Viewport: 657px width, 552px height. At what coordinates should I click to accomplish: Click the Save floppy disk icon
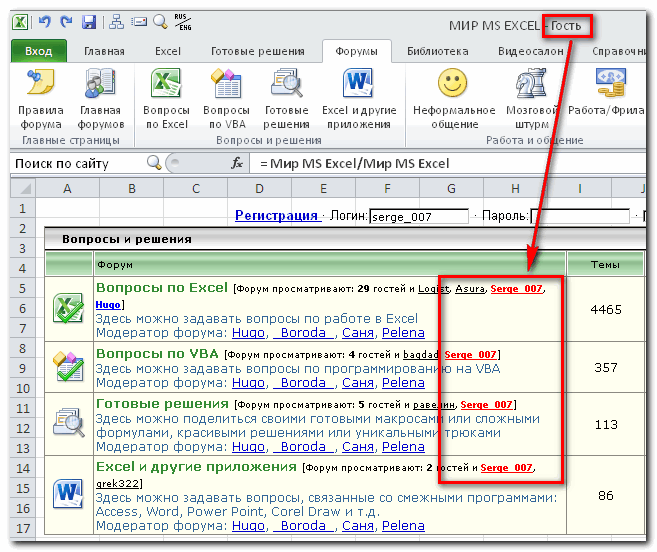tap(89, 22)
